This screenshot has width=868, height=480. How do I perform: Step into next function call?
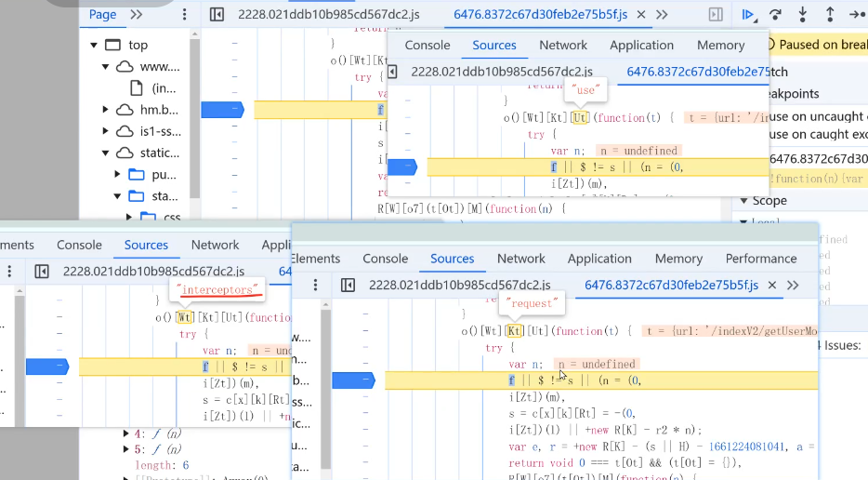coord(803,15)
